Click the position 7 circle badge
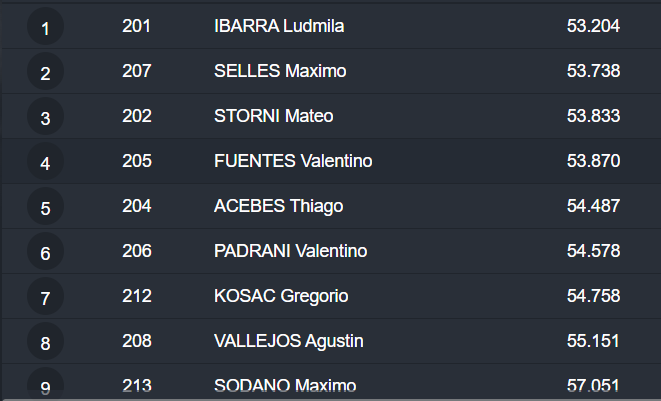Viewport: 661px width, 401px height. [x=45, y=298]
